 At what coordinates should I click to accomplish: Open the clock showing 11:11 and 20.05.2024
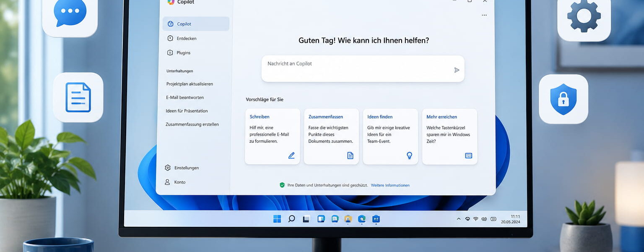tap(510, 219)
